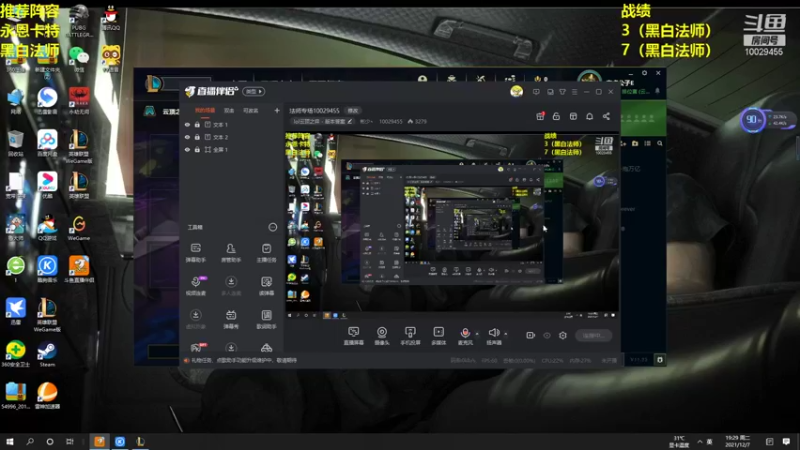
Task: Switch to the first red scene tab
Action: [x=205, y=110]
